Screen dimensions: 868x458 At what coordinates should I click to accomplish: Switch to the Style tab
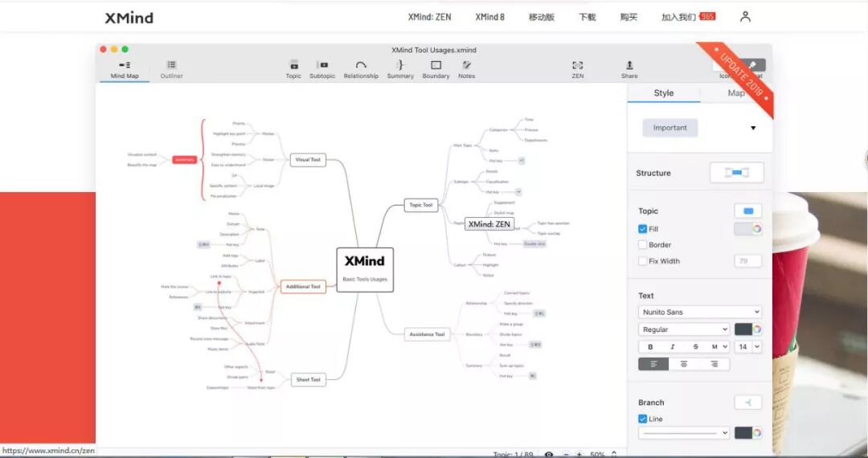pos(664,93)
